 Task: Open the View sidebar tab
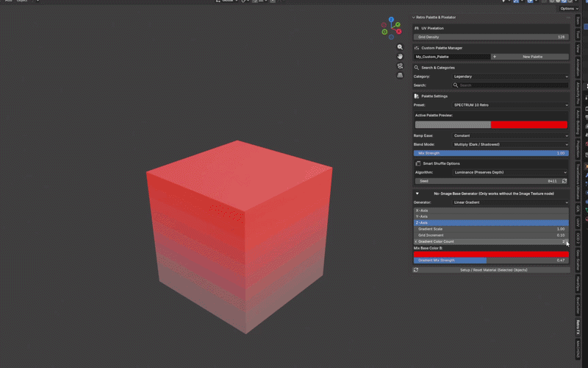(578, 48)
